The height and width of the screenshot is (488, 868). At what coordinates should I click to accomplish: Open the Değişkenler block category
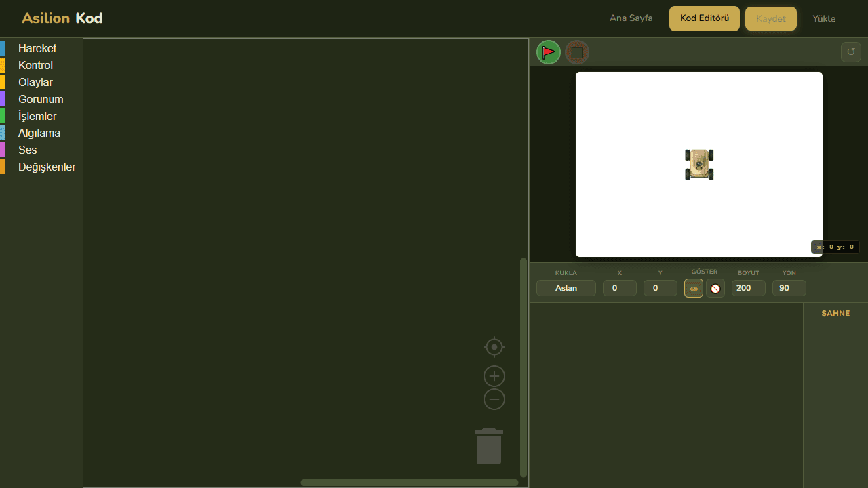[x=47, y=167]
